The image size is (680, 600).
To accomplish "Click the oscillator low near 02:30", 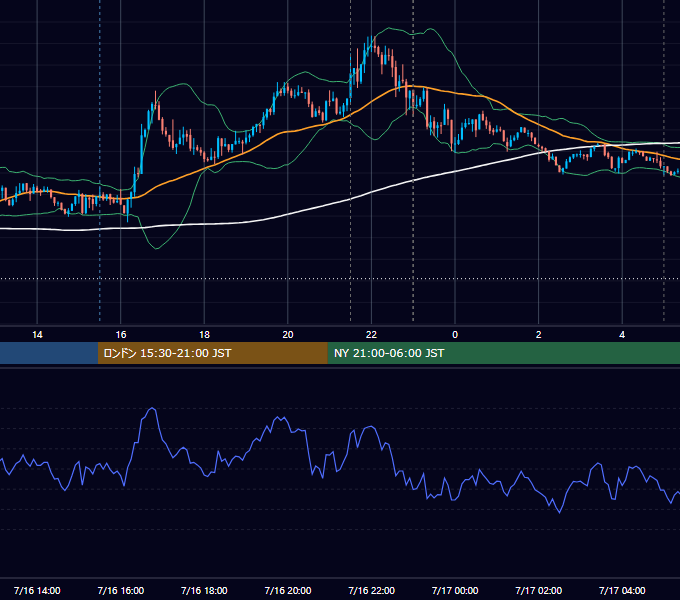I will pyautogui.click(x=559, y=512).
